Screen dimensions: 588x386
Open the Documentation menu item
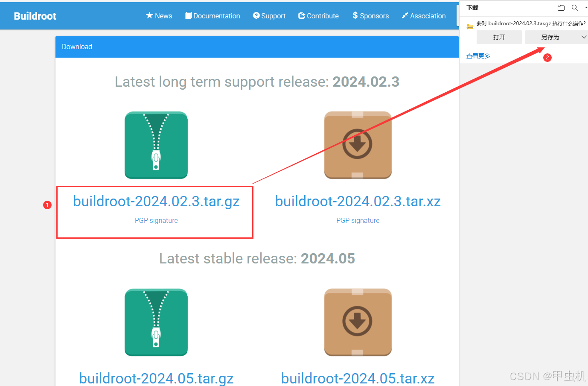coord(212,16)
